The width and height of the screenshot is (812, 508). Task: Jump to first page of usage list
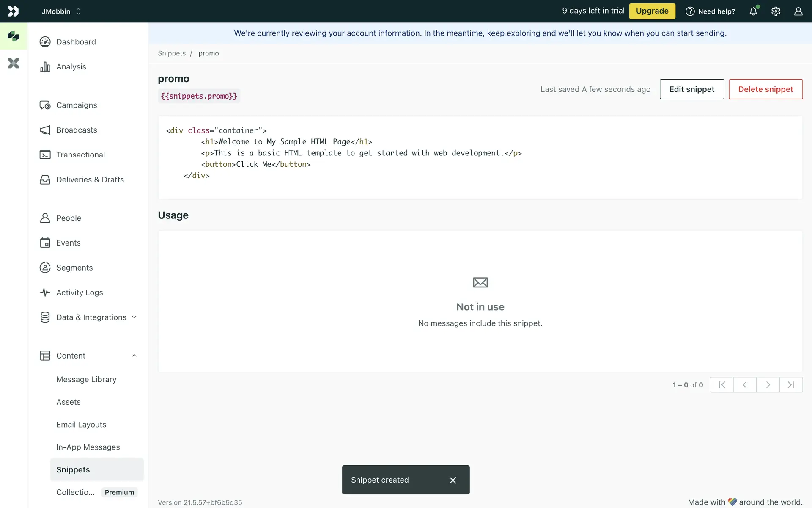click(x=721, y=385)
